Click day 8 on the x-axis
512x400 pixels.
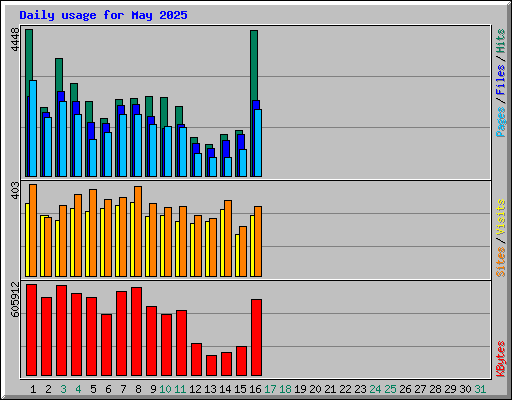tap(138, 389)
